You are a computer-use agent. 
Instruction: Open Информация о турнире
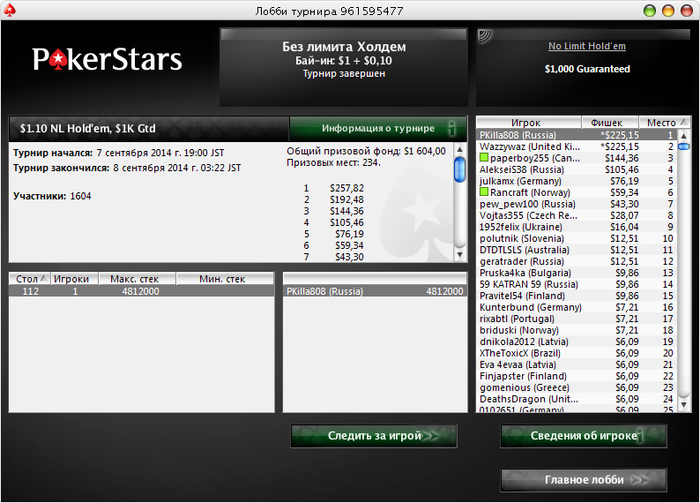[378, 129]
